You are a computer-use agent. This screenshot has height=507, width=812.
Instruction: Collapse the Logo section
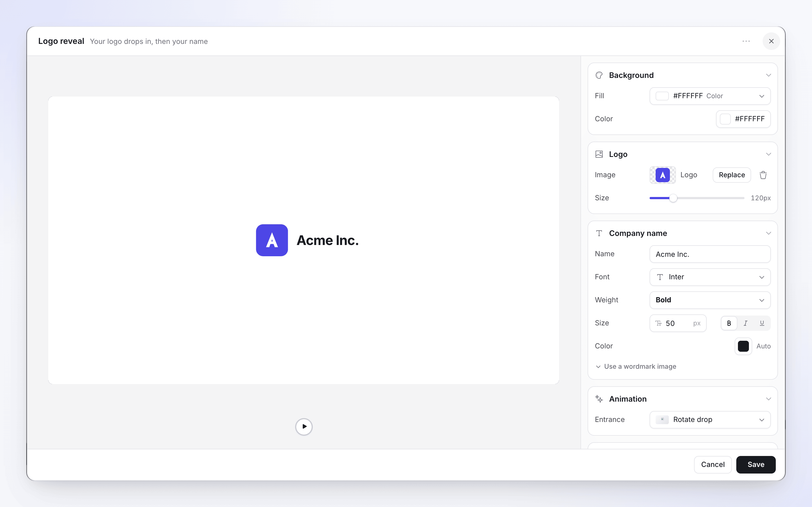tap(768, 154)
